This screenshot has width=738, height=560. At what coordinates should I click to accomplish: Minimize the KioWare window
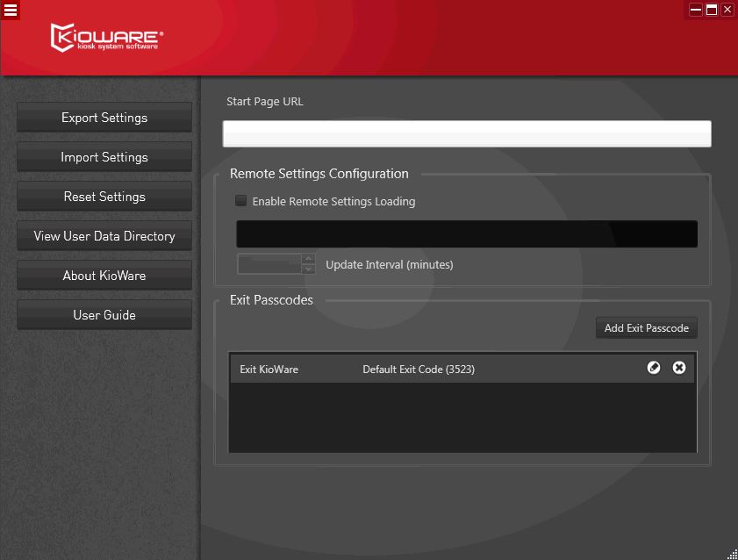coord(696,10)
